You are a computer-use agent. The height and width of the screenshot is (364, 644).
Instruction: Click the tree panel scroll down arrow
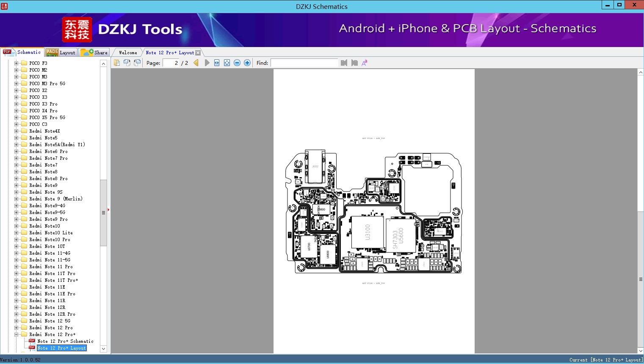point(103,349)
